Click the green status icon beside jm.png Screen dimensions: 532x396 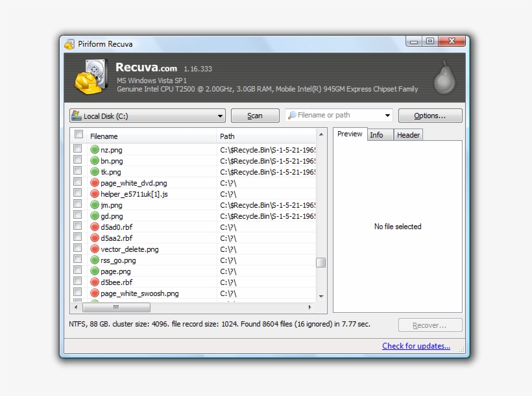pyautogui.click(x=95, y=204)
